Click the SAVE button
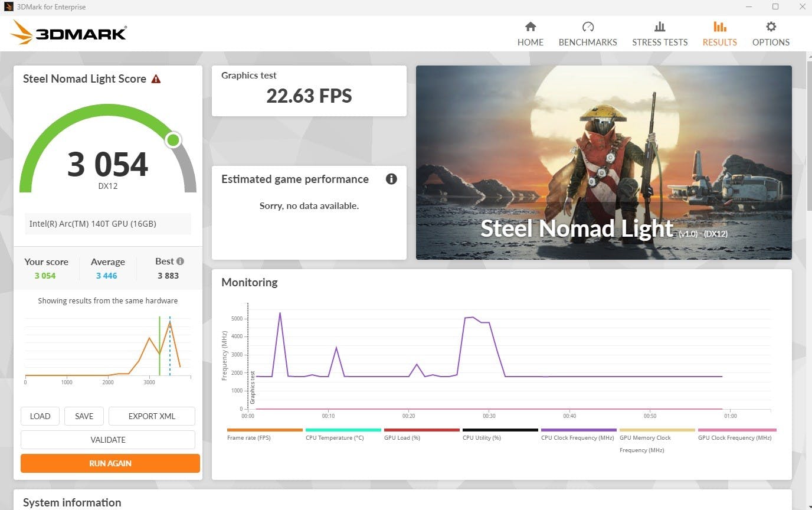 tap(84, 416)
